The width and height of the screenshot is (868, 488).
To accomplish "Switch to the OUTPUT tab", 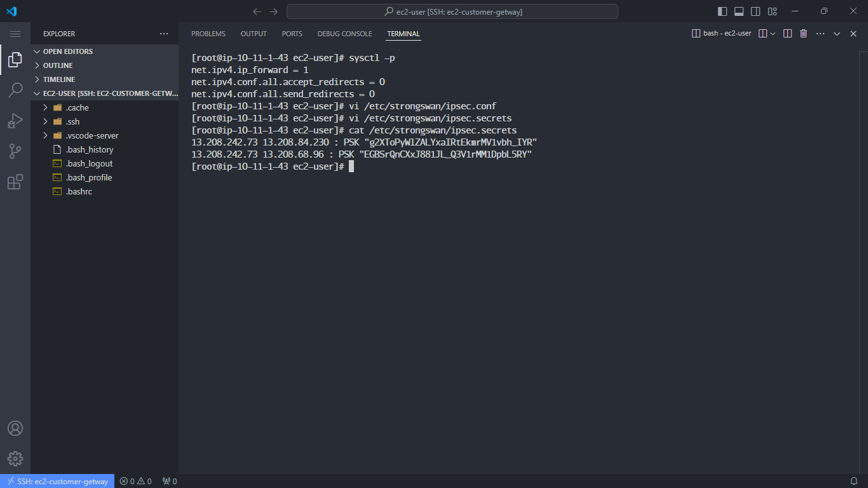I will click(x=254, y=34).
